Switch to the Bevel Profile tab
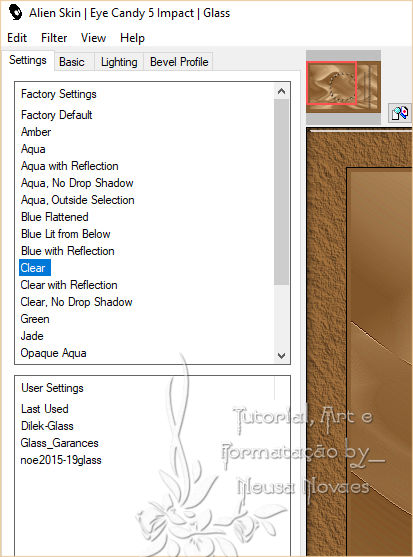The image size is (413, 557). pyautogui.click(x=179, y=62)
